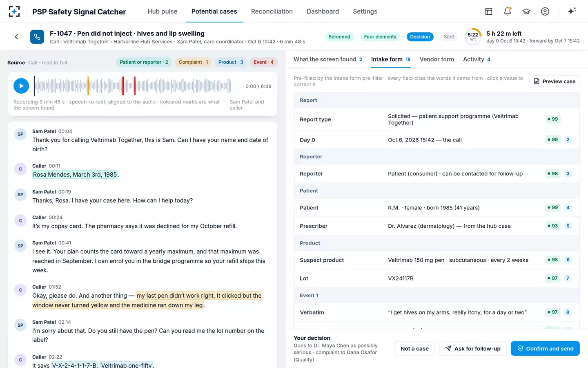Open citation 2 for Day 0 field
The height and width of the screenshot is (368, 588).
coord(568,140)
